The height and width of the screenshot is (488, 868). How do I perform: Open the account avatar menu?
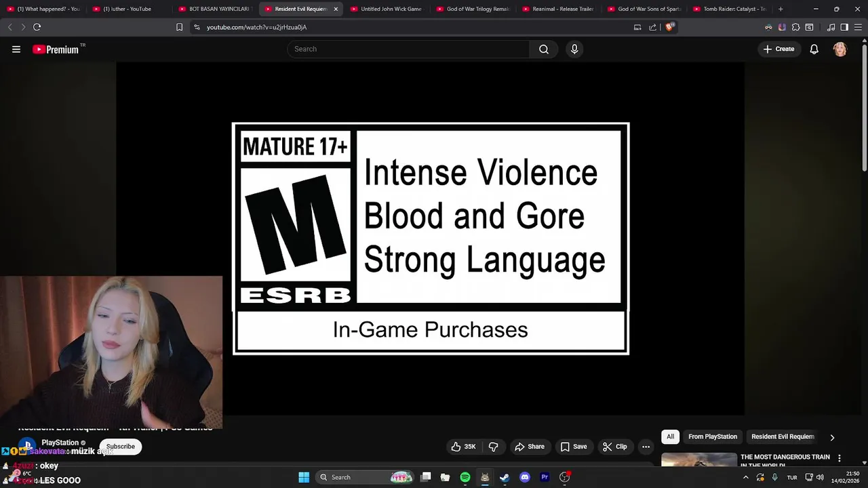click(x=840, y=49)
